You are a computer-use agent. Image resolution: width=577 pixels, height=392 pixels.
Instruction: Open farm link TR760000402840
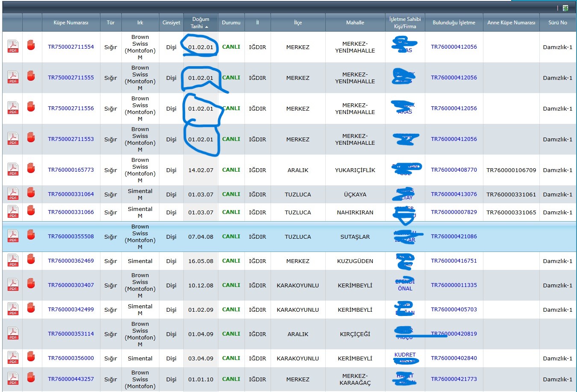point(453,358)
